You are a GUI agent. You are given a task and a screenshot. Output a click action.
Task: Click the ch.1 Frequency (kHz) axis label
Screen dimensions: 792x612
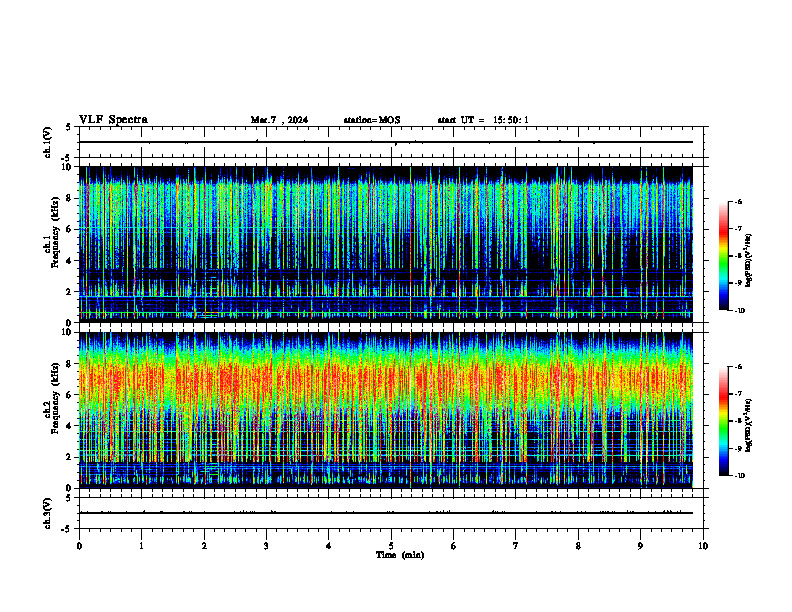pos(52,232)
